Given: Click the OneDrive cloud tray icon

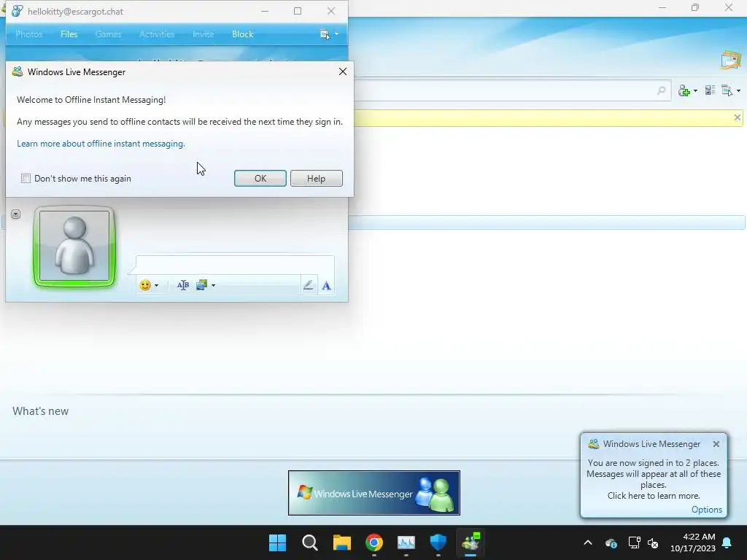Looking at the screenshot, I should 611,542.
